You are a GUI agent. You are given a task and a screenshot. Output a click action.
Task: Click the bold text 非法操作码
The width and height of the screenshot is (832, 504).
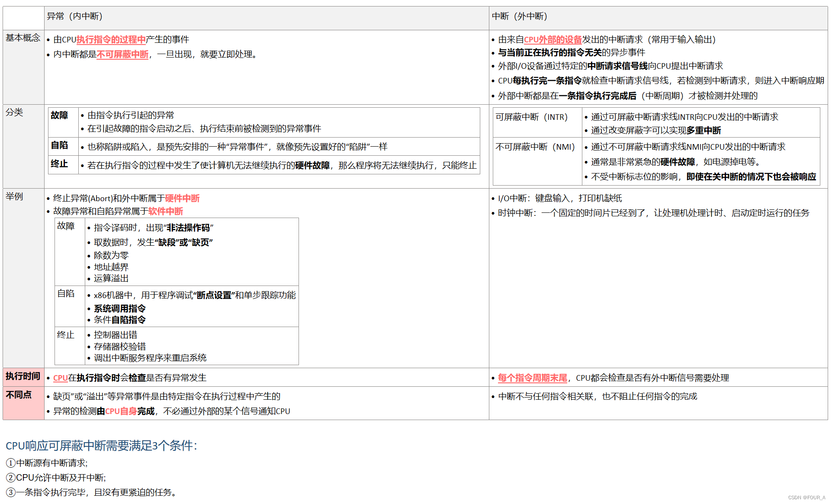click(188, 228)
